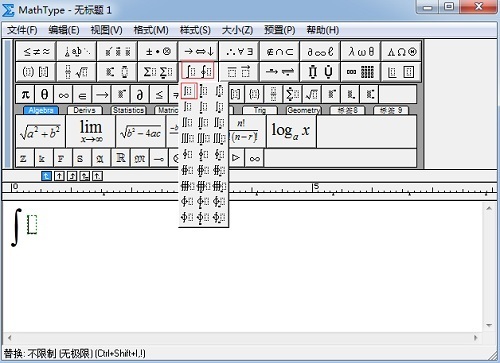
Task: Switch to the Derivs tab
Action: click(84, 110)
